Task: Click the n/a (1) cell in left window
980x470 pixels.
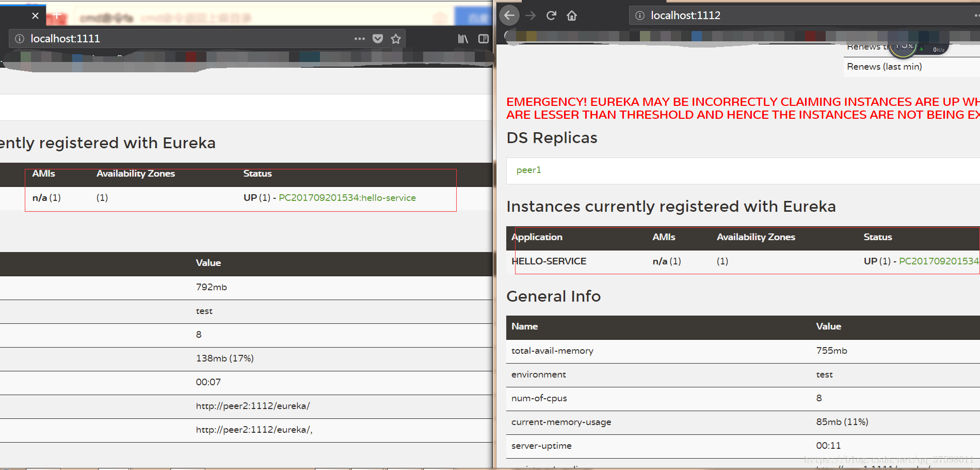Action: coord(46,198)
